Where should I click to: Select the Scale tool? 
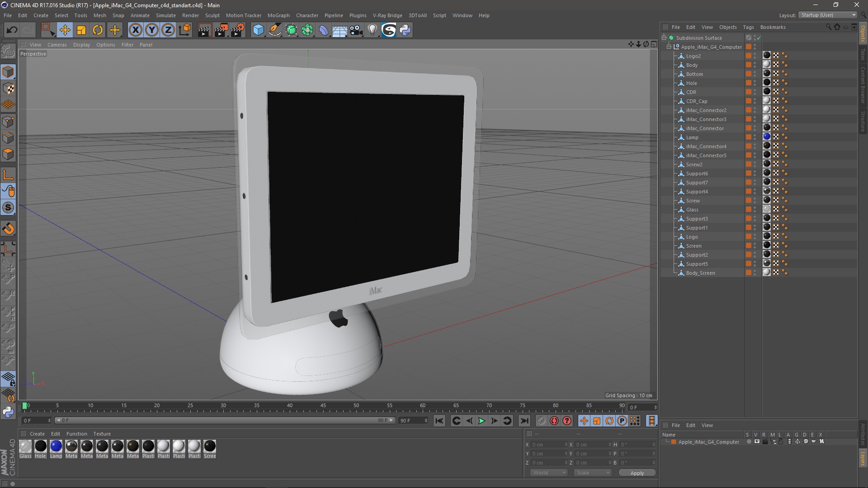coord(81,30)
